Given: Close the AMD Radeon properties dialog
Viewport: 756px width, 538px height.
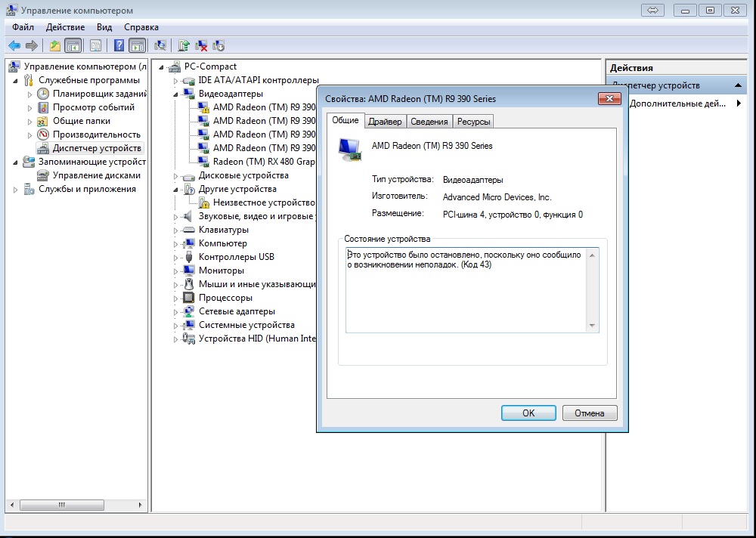Looking at the screenshot, I should 609,99.
